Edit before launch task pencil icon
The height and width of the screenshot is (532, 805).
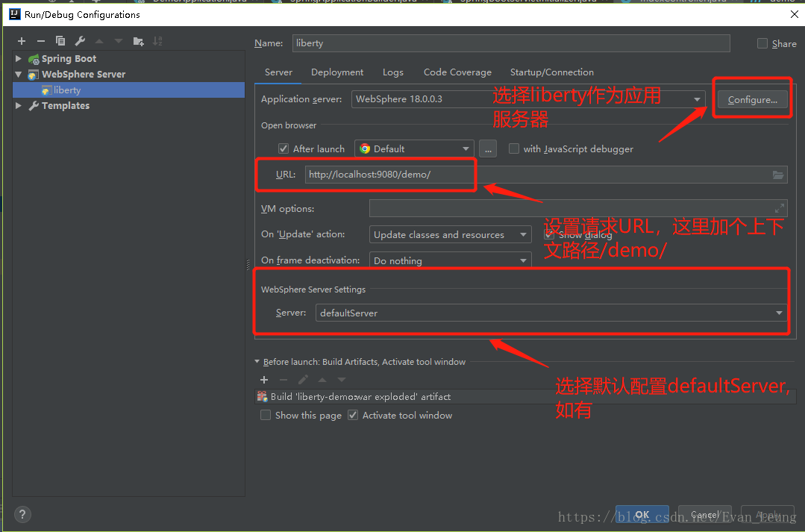(x=303, y=380)
